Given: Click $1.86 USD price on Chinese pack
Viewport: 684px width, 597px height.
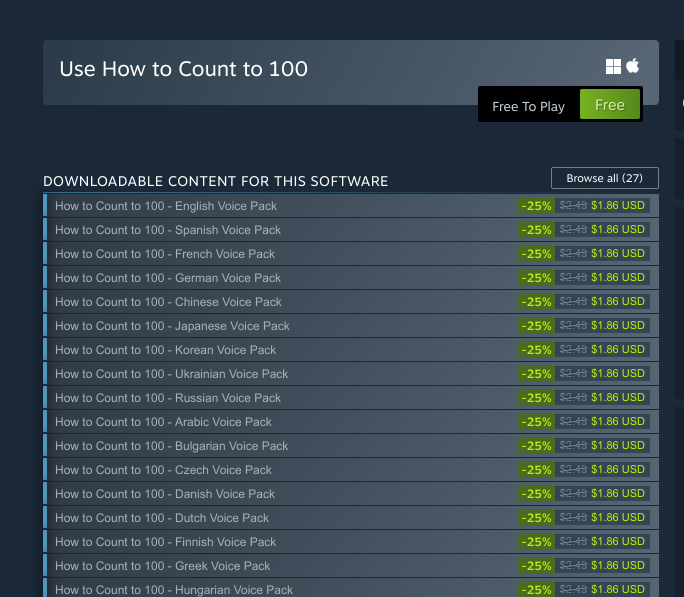Looking at the screenshot, I should click(618, 301).
